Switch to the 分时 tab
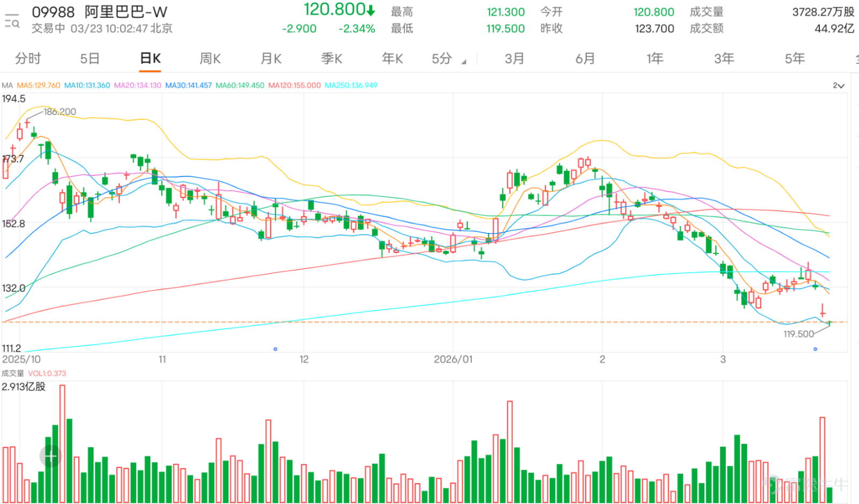This screenshot has height=504, width=859. point(28,59)
